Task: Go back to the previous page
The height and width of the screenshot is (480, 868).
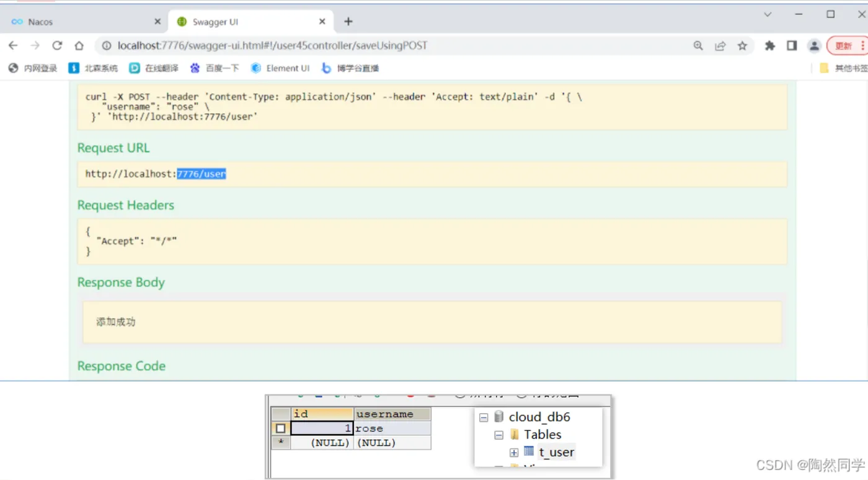Action: pyautogui.click(x=13, y=45)
